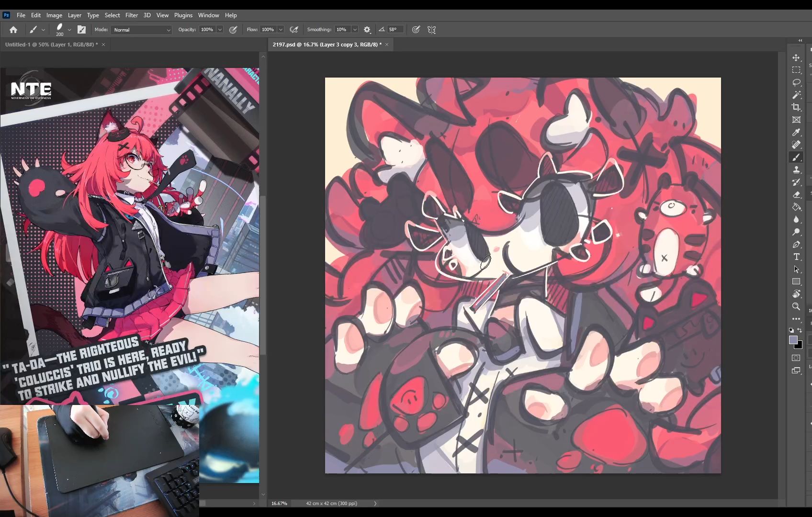Viewport: 812px width, 517px height.
Task: Open the Window menu
Action: tap(208, 15)
